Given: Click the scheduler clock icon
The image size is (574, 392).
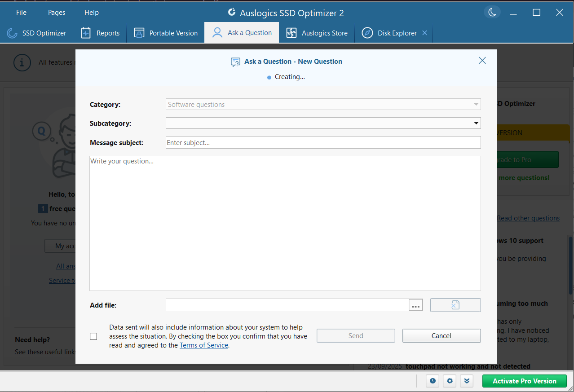Looking at the screenshot, I should click(x=433, y=381).
